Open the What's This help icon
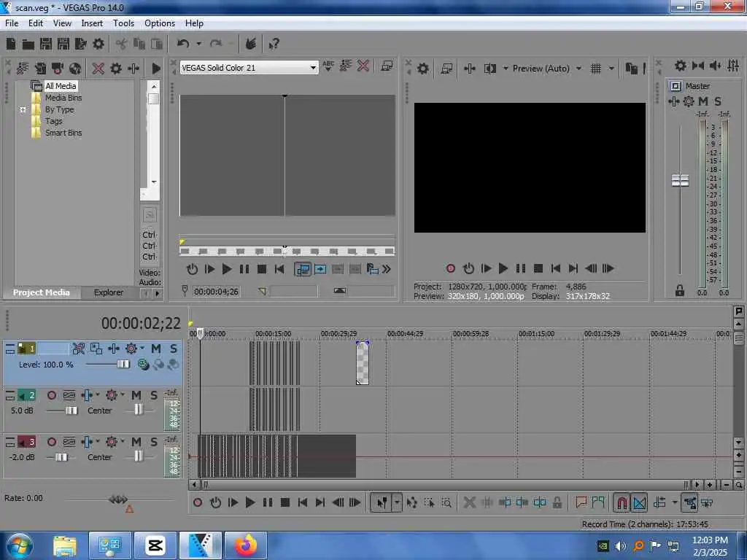The width and height of the screenshot is (747, 560). 274,44
